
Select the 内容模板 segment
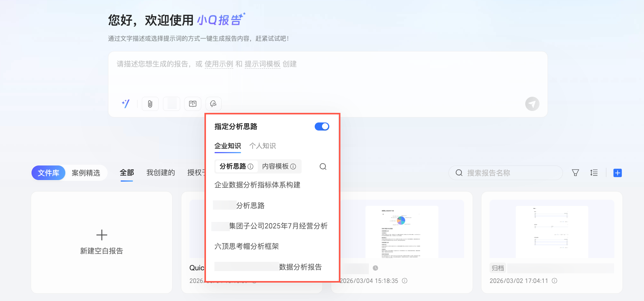(x=279, y=166)
